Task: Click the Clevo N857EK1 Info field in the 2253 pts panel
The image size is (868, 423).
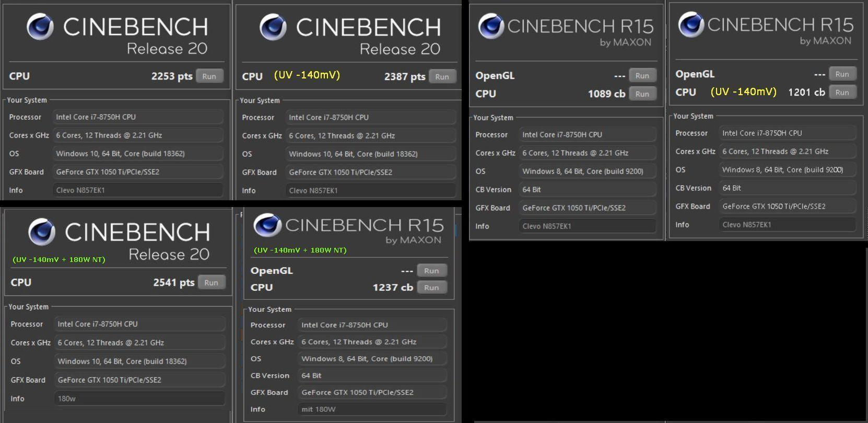Action: point(138,190)
